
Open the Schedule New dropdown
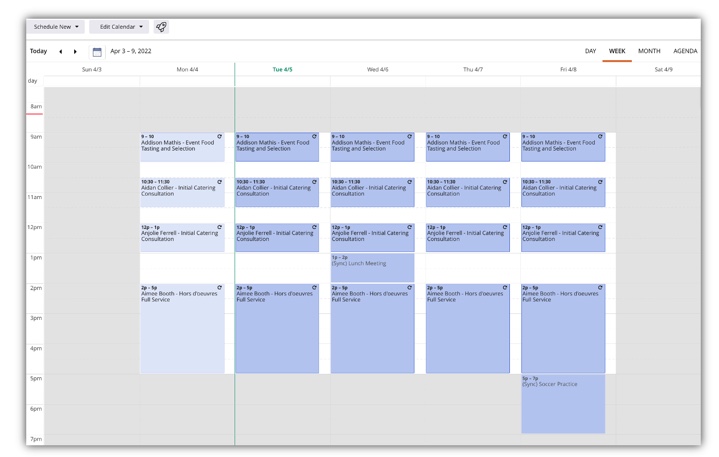click(56, 27)
